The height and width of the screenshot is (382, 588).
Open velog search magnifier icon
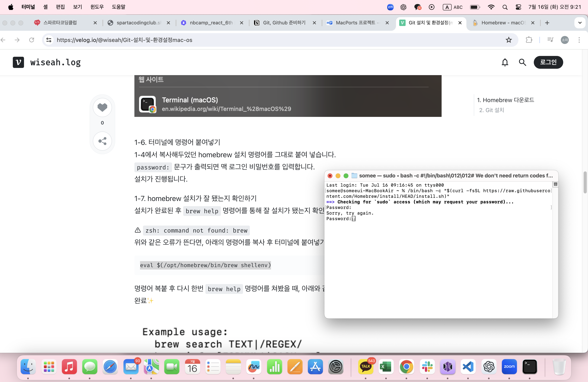pos(522,62)
